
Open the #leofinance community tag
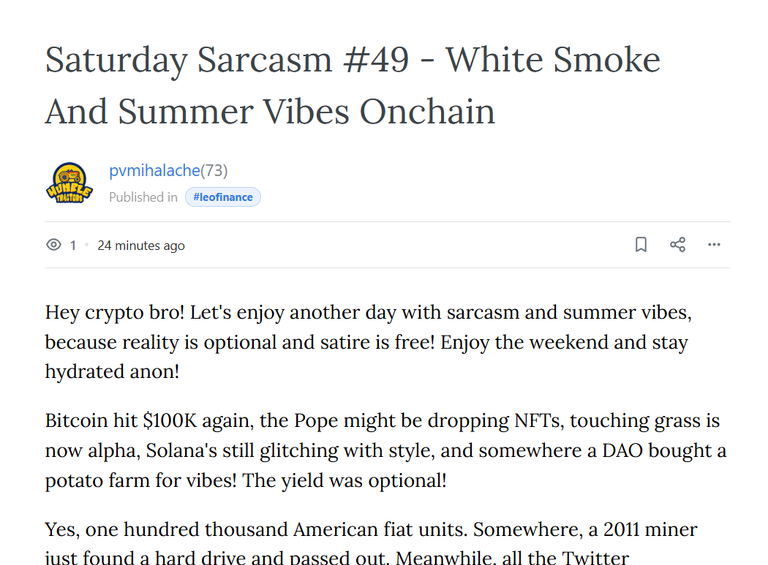point(223,197)
